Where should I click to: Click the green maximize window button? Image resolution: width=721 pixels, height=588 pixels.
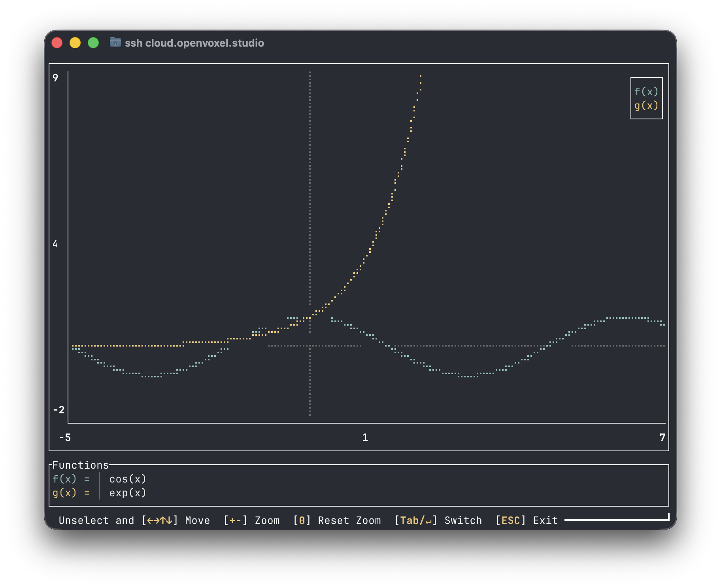coord(93,43)
